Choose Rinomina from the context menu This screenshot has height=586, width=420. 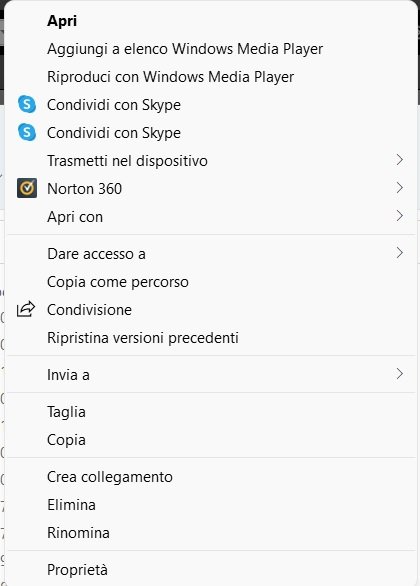[78, 533]
